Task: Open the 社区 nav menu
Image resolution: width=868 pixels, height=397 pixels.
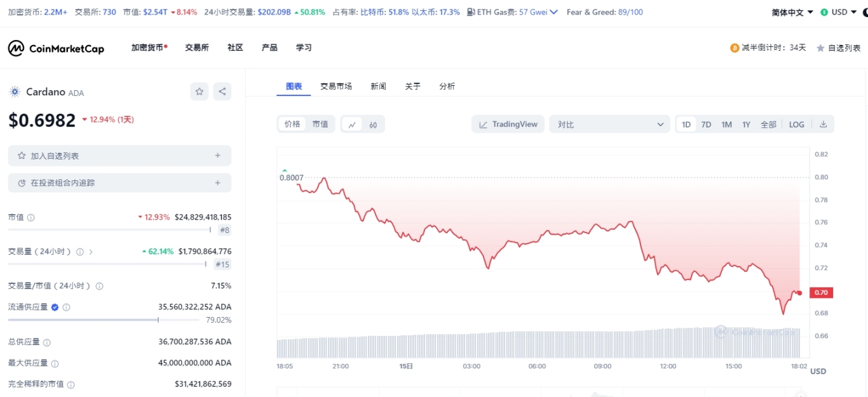Action: pyautogui.click(x=235, y=48)
